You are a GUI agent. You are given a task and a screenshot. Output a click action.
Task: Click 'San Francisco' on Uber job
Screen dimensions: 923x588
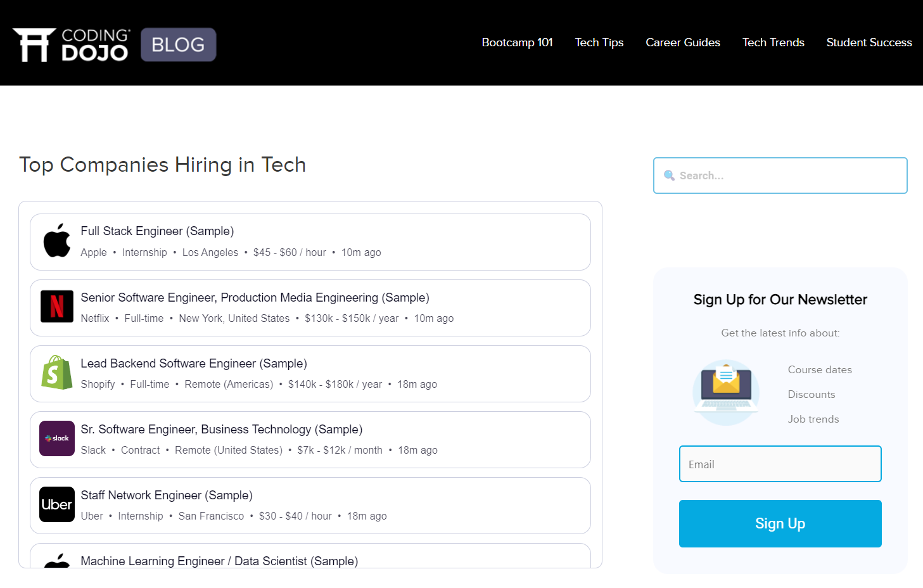point(211,516)
